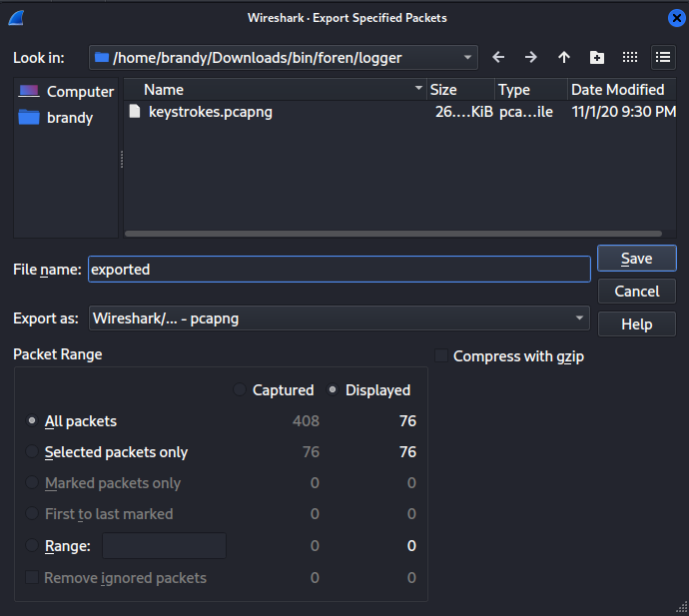The image size is (689, 616).
Task: Select the Displayed radio button
Action: pos(333,389)
